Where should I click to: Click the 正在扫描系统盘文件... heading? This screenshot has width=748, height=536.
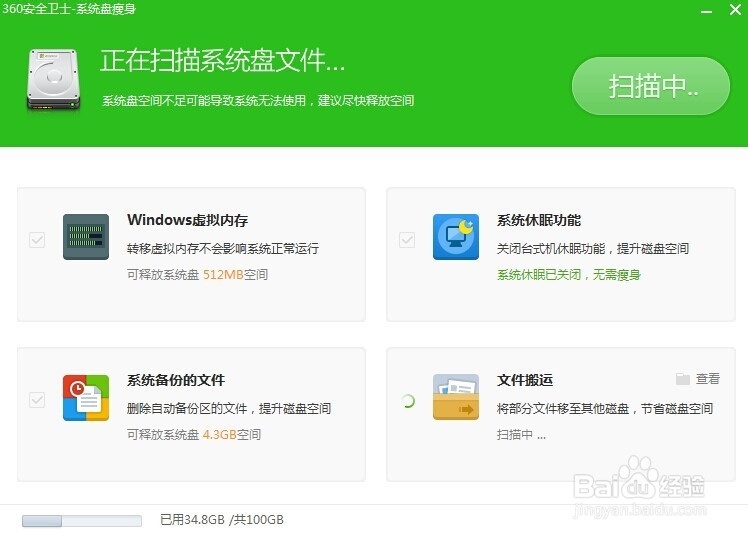(x=222, y=61)
